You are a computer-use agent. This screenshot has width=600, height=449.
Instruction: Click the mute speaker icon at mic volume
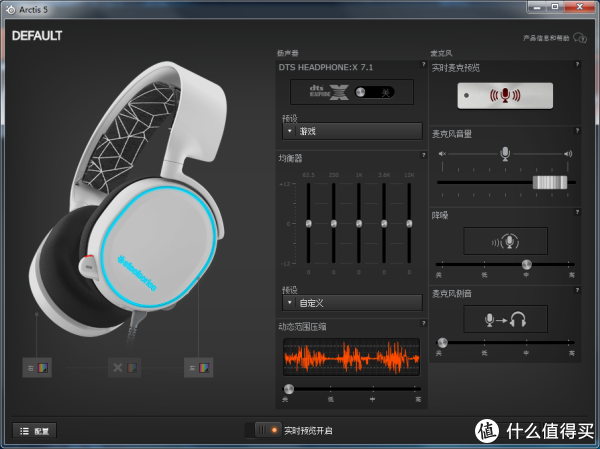[442, 154]
